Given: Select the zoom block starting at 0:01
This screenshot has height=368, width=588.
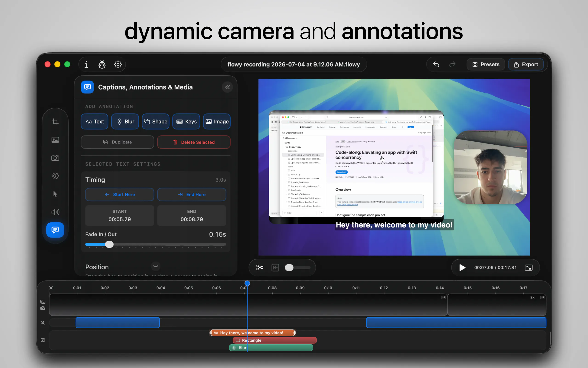Looking at the screenshot, I should coord(118,323).
